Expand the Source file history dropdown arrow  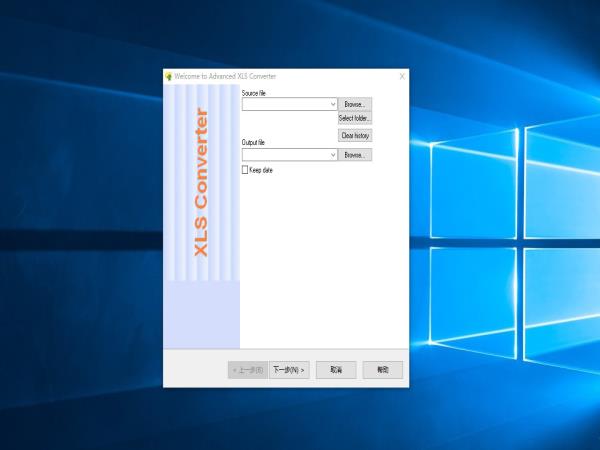tap(333, 104)
